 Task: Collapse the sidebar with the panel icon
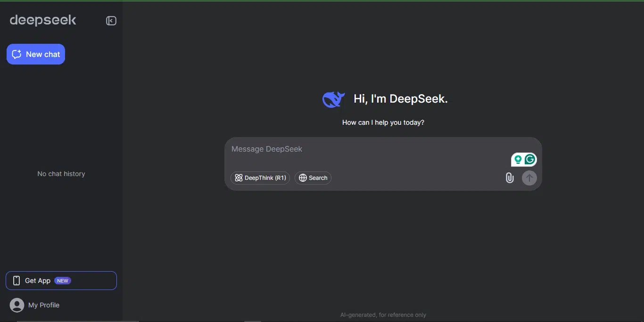pyautogui.click(x=111, y=21)
